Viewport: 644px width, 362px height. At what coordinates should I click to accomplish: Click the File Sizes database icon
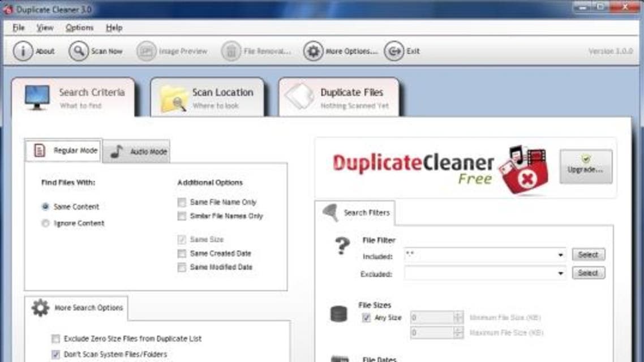339,314
